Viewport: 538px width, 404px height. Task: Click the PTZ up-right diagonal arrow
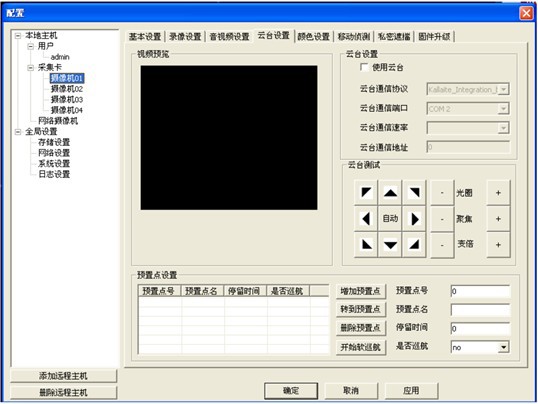(414, 193)
